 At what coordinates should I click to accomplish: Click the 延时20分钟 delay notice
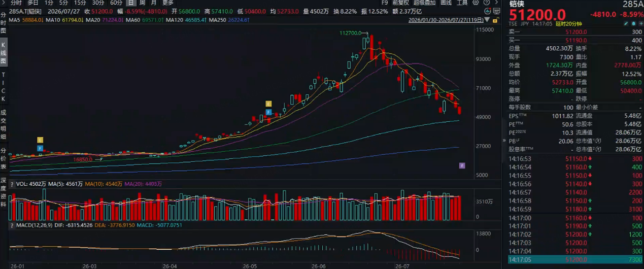pos(568,24)
